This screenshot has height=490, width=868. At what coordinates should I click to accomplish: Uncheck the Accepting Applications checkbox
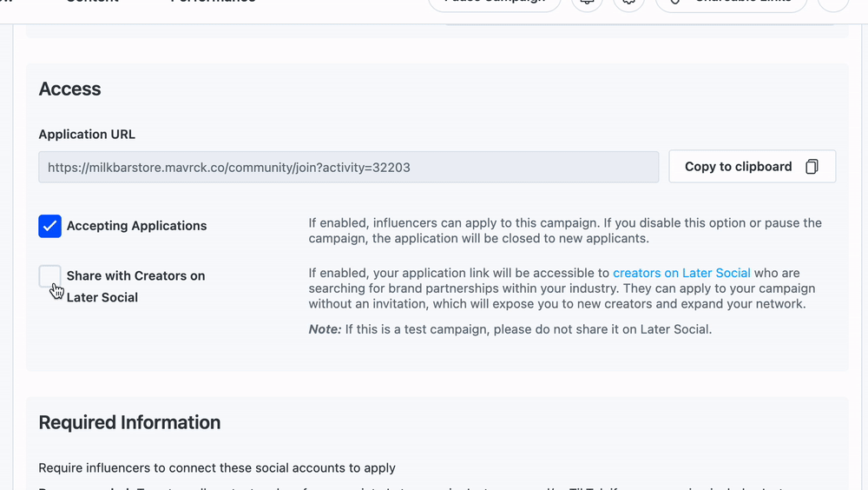pyautogui.click(x=50, y=226)
